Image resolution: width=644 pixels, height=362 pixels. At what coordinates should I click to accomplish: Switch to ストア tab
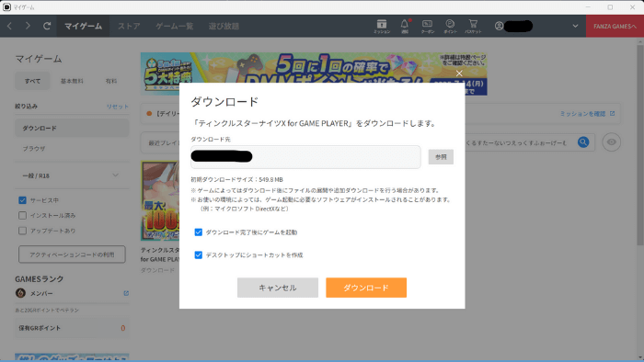[129, 26]
